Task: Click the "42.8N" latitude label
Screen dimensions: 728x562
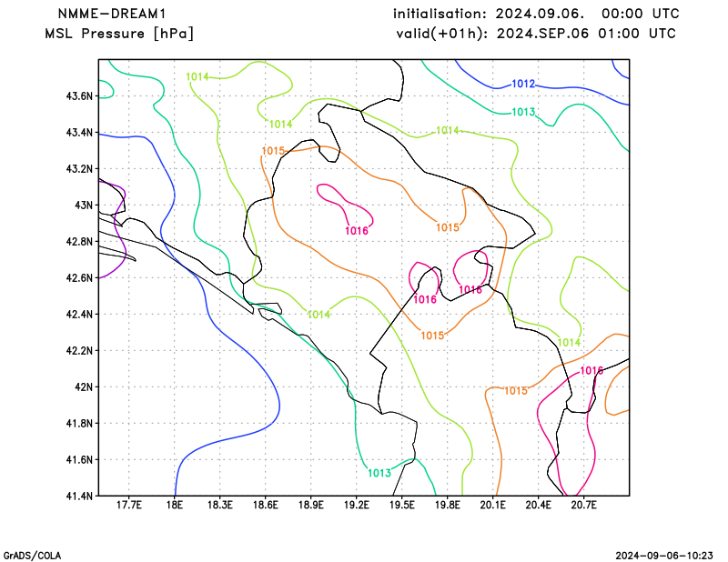Action: (79, 242)
